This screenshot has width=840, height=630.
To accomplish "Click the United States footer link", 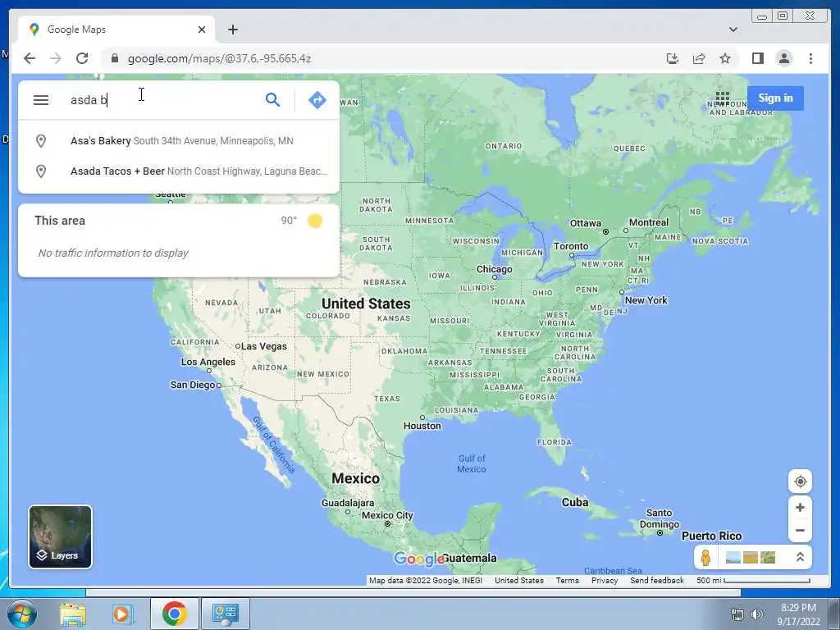I will click(x=518, y=580).
